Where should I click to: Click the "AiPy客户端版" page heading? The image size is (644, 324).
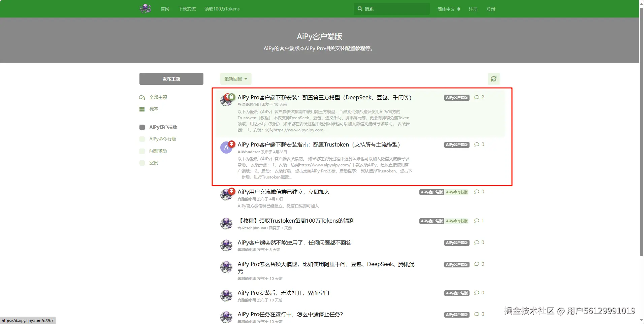point(319,36)
